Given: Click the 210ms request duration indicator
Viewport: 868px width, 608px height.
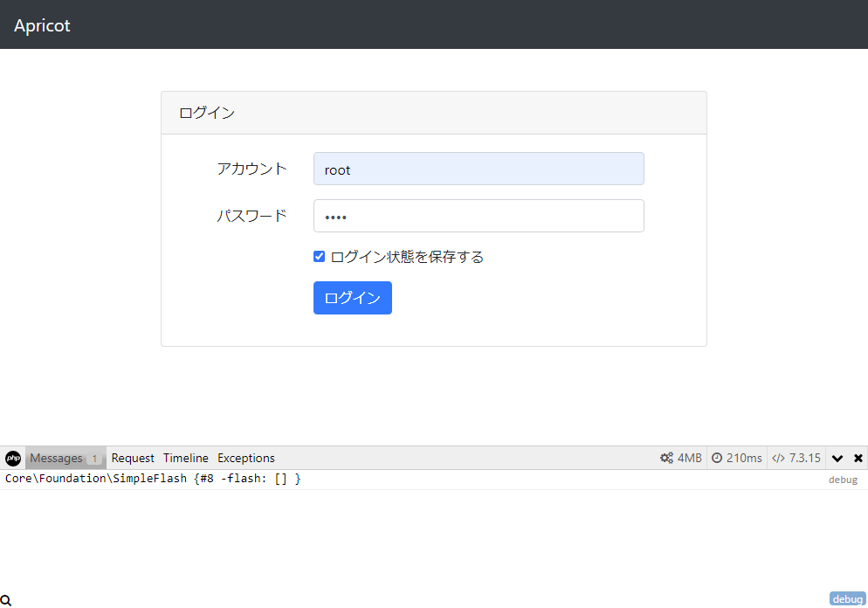Looking at the screenshot, I should coord(736,459).
